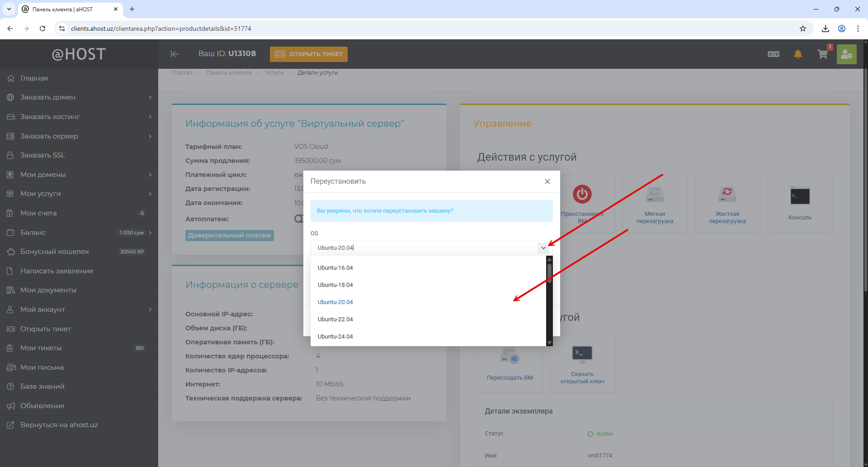The width and height of the screenshot is (868, 467).
Task: Click the Доверительный платеж button
Action: (x=230, y=235)
